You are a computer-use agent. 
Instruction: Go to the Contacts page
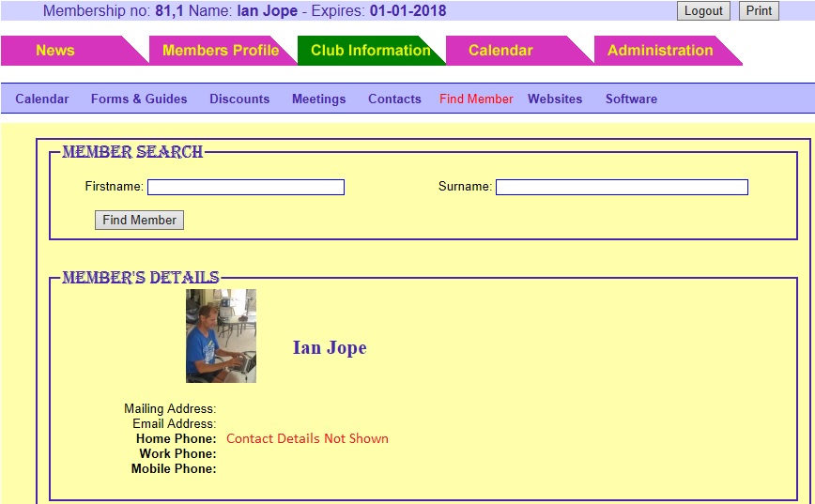(394, 99)
